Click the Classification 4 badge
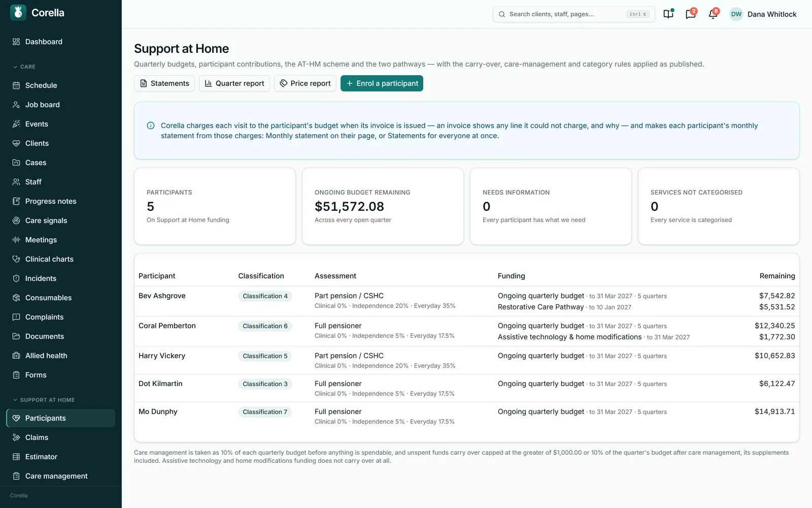The height and width of the screenshot is (508, 812). click(265, 296)
